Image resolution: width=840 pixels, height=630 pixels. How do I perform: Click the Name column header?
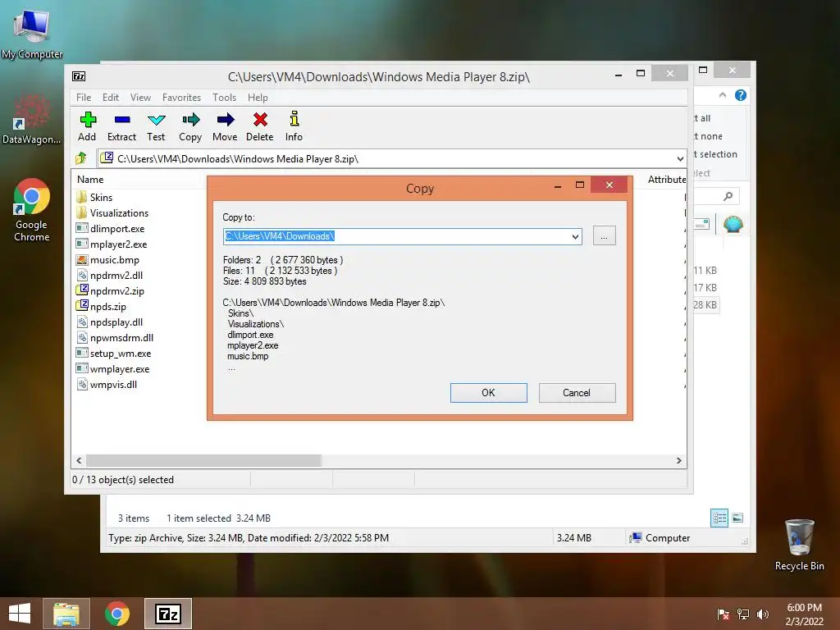90,180
